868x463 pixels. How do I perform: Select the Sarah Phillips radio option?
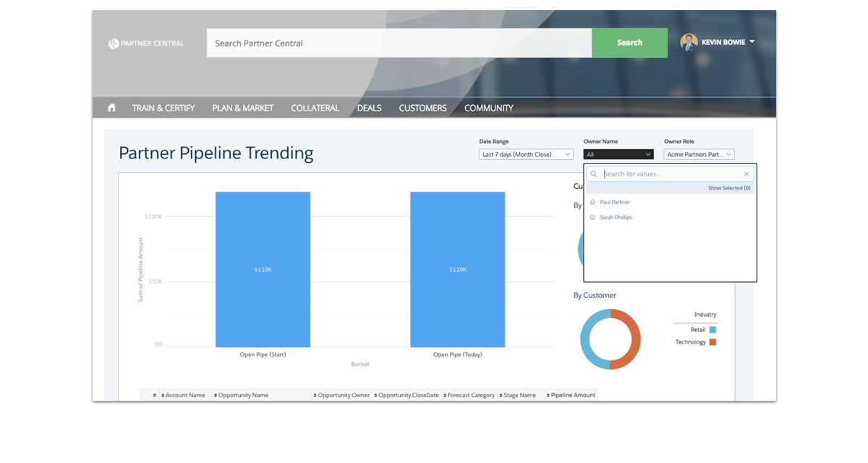point(593,217)
